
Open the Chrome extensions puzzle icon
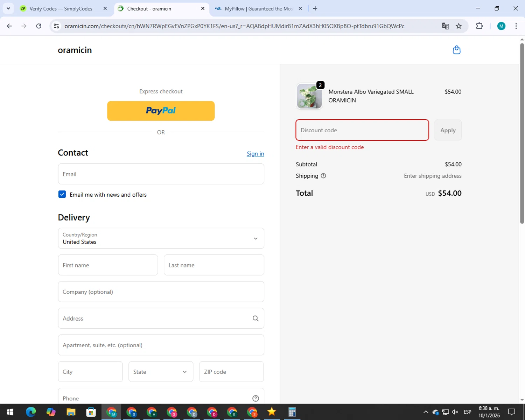[479, 26]
